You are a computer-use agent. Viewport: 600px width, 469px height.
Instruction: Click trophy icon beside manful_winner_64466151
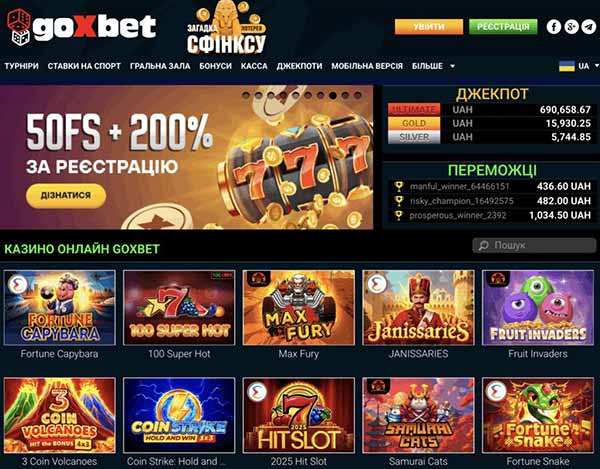(399, 187)
